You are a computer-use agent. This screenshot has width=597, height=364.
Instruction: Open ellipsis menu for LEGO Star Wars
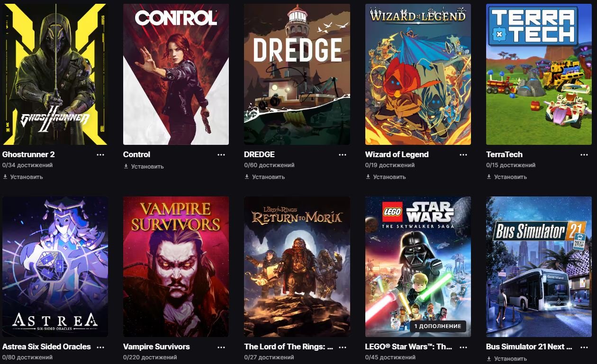coord(463,347)
